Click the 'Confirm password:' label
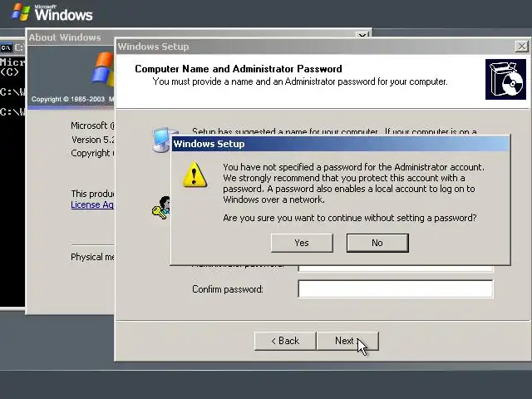The width and height of the screenshot is (532, 399). [x=227, y=289]
